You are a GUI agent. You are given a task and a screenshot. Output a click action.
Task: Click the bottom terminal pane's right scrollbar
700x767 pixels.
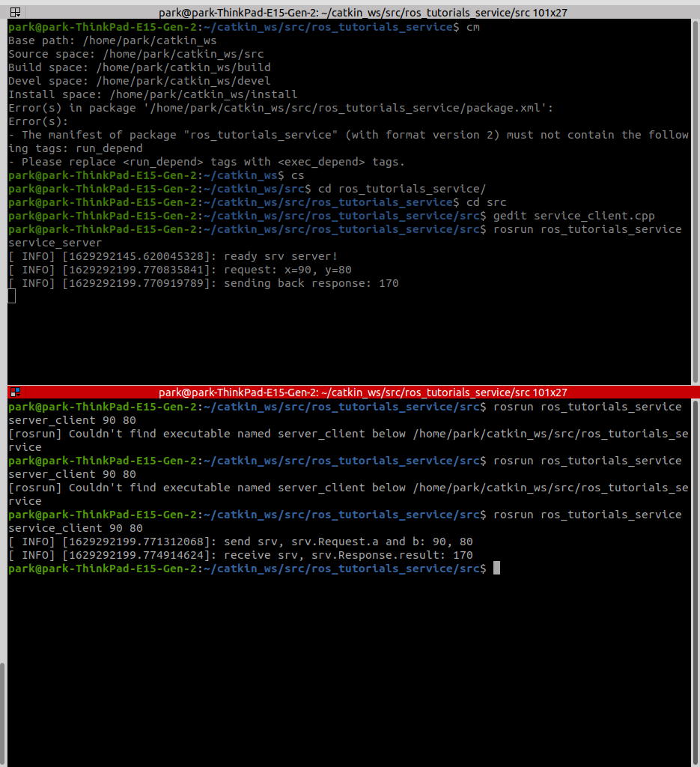click(x=695, y=582)
